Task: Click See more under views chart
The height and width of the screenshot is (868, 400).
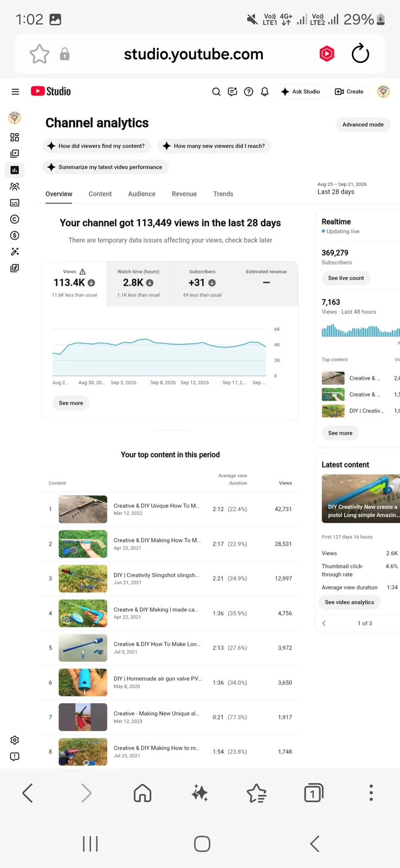Action: [71, 403]
